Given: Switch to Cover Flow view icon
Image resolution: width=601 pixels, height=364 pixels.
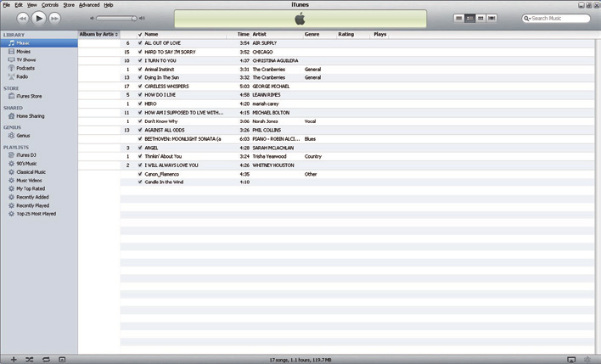Looking at the screenshot, I should tap(491, 19).
